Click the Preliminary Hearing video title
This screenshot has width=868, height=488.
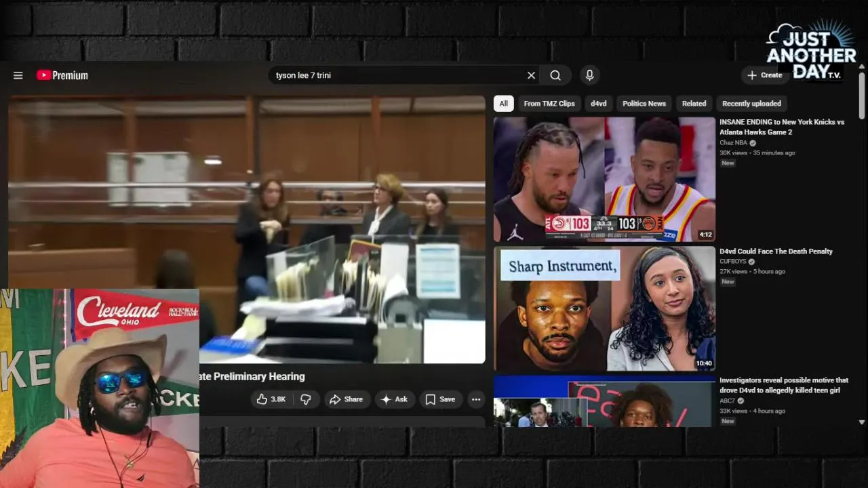click(x=252, y=376)
